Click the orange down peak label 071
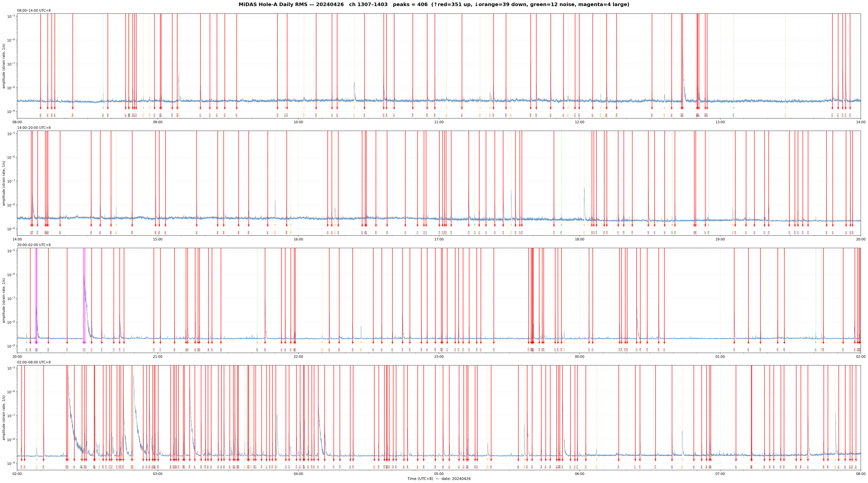 coord(785,115)
